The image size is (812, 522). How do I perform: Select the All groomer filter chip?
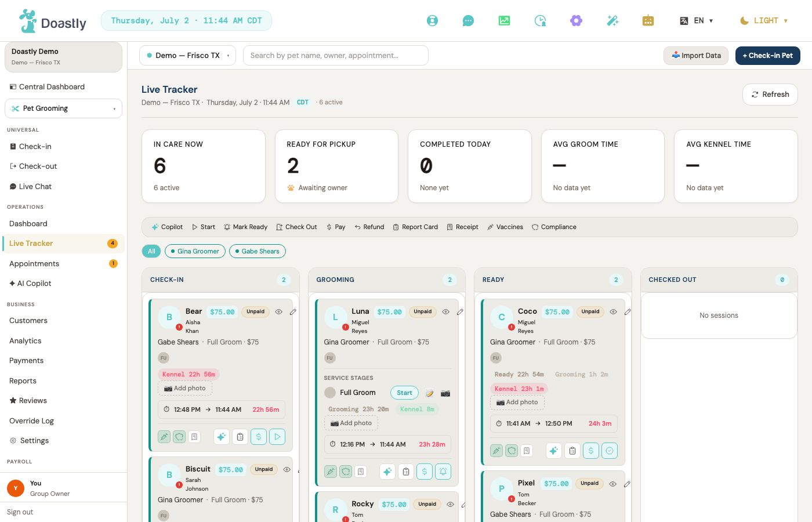coord(151,251)
